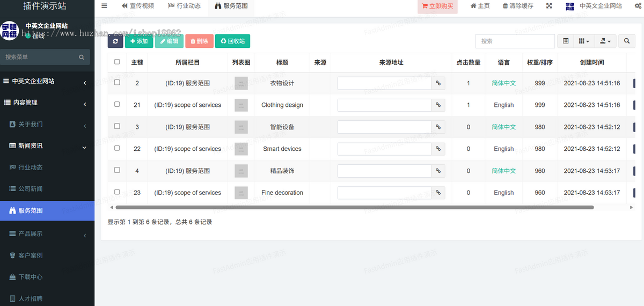Open the fullscreen toggle icon
Screen dimensions: 644x306
(549, 6)
